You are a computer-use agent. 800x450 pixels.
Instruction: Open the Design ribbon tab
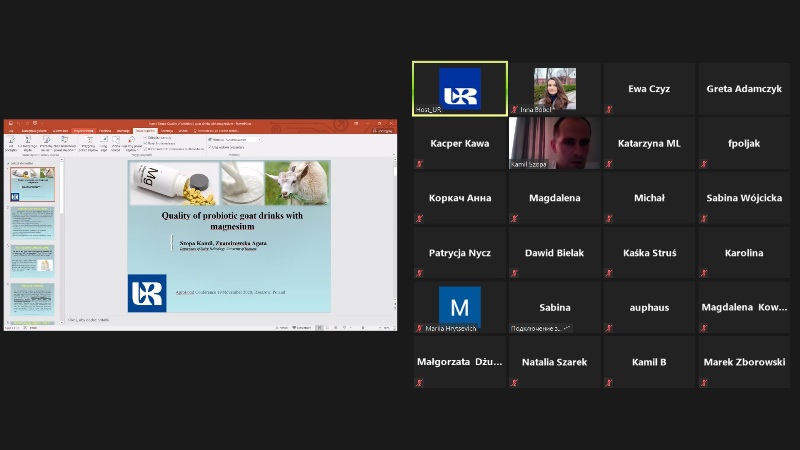coord(83,131)
